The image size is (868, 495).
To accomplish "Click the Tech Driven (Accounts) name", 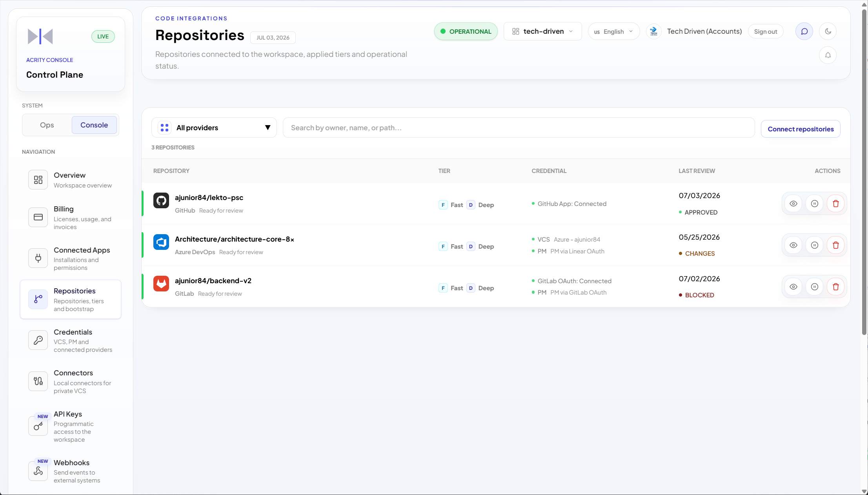I will click(x=704, y=31).
